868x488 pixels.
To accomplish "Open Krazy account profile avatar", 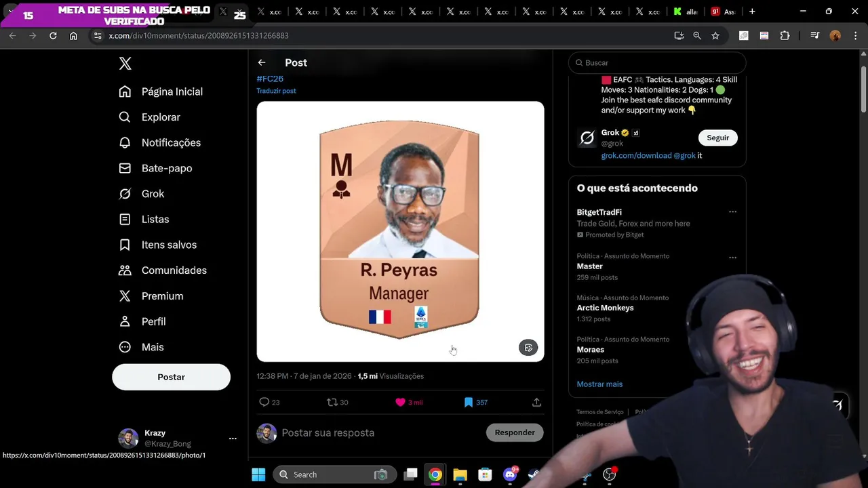I will pos(128,439).
